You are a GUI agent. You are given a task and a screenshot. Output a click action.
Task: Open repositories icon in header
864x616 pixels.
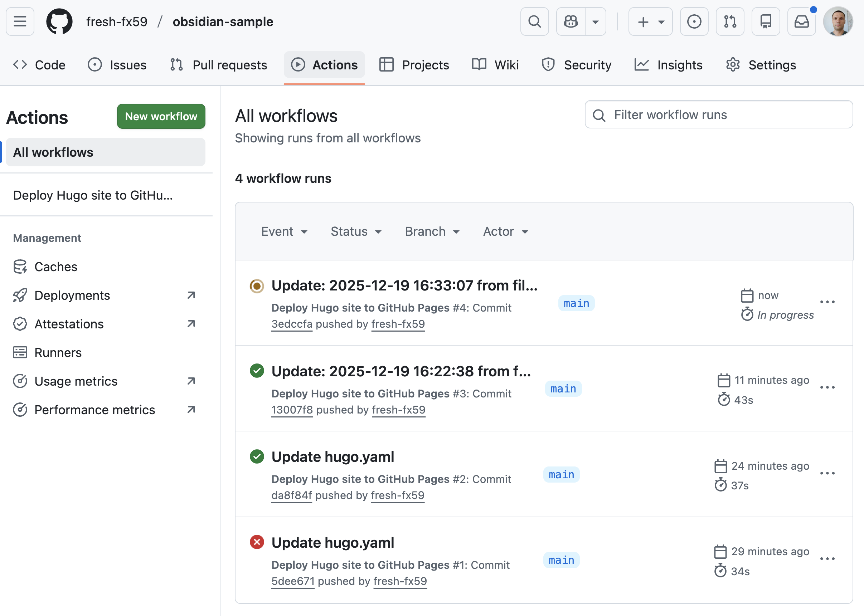click(x=765, y=21)
